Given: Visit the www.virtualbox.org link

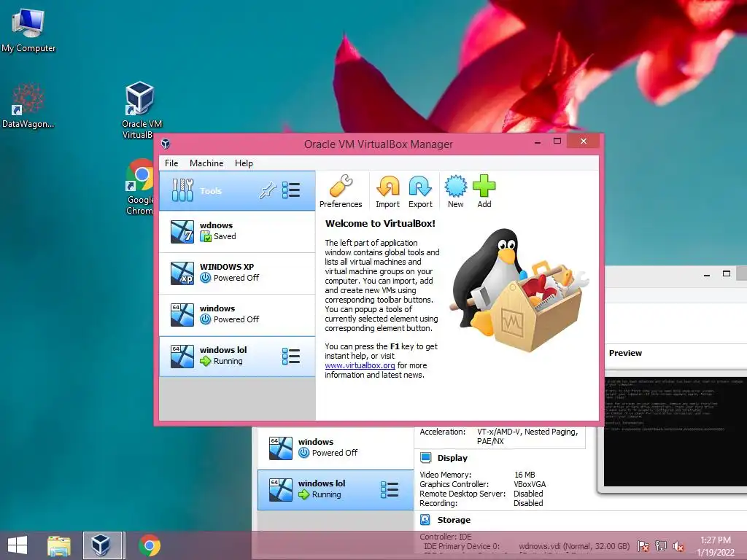Looking at the screenshot, I should (x=360, y=366).
